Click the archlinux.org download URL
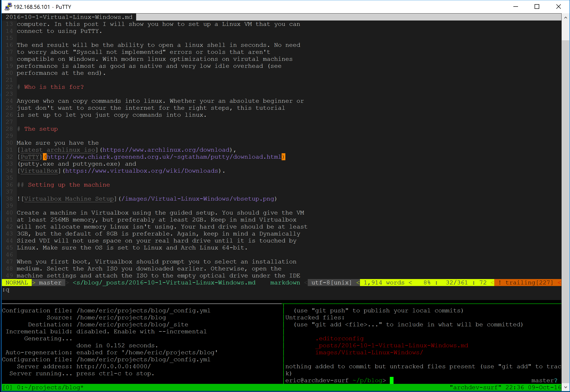This screenshot has height=392, width=570. click(166, 150)
